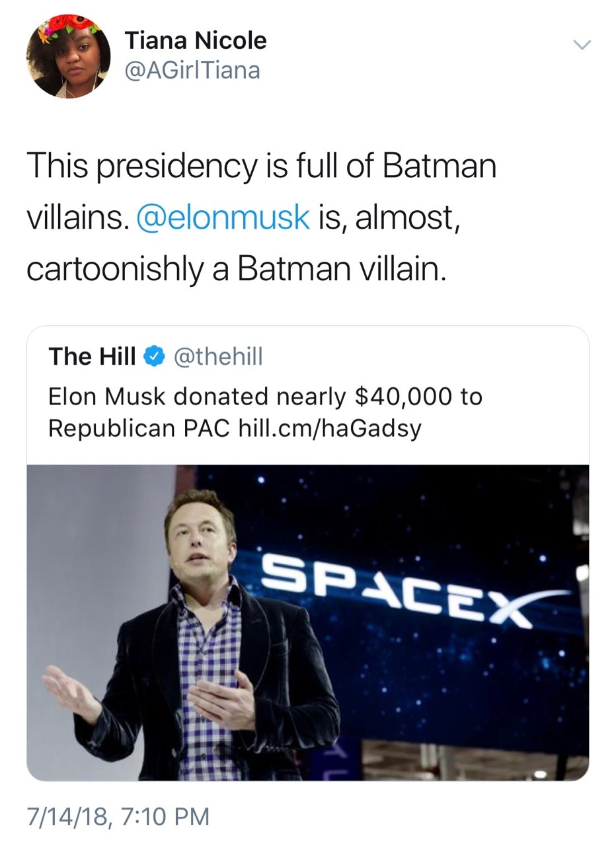Tap Tiana Nicole's profile avatar
This screenshot has height=846, width=616.
[x=68, y=56]
